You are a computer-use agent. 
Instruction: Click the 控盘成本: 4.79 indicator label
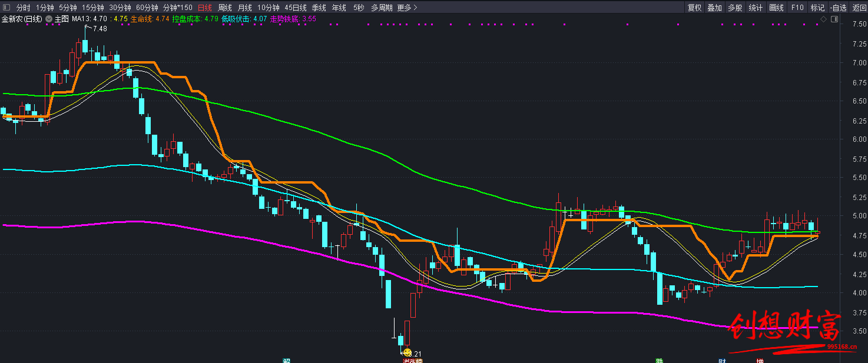[x=195, y=19]
